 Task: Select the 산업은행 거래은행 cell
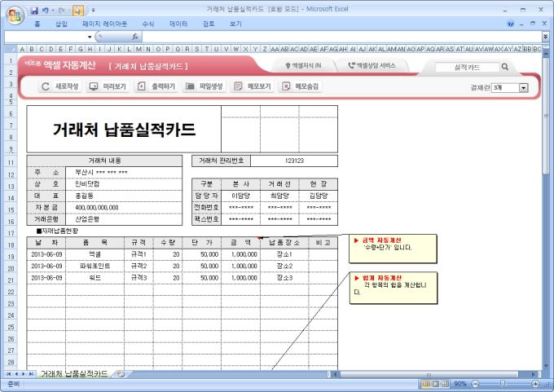pos(124,219)
